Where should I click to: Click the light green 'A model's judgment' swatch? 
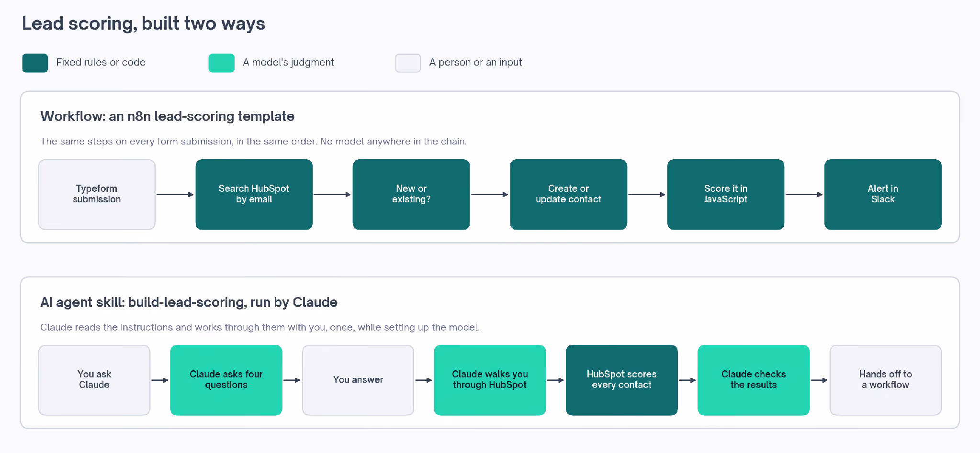pos(222,63)
